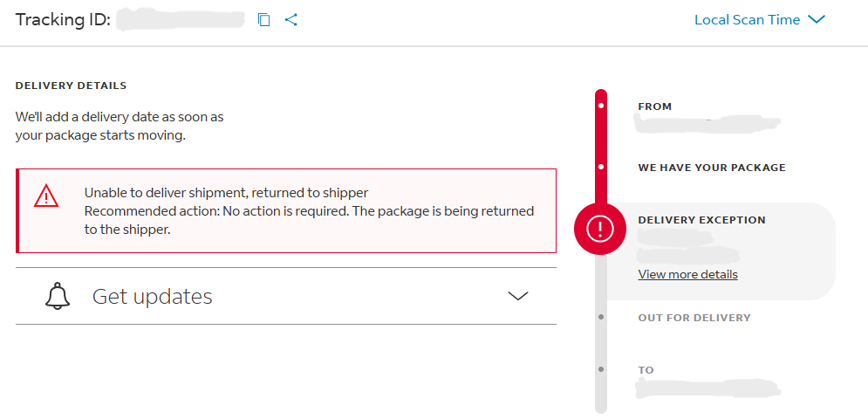Click the DELIVERY DETAILS heading

[71, 86]
